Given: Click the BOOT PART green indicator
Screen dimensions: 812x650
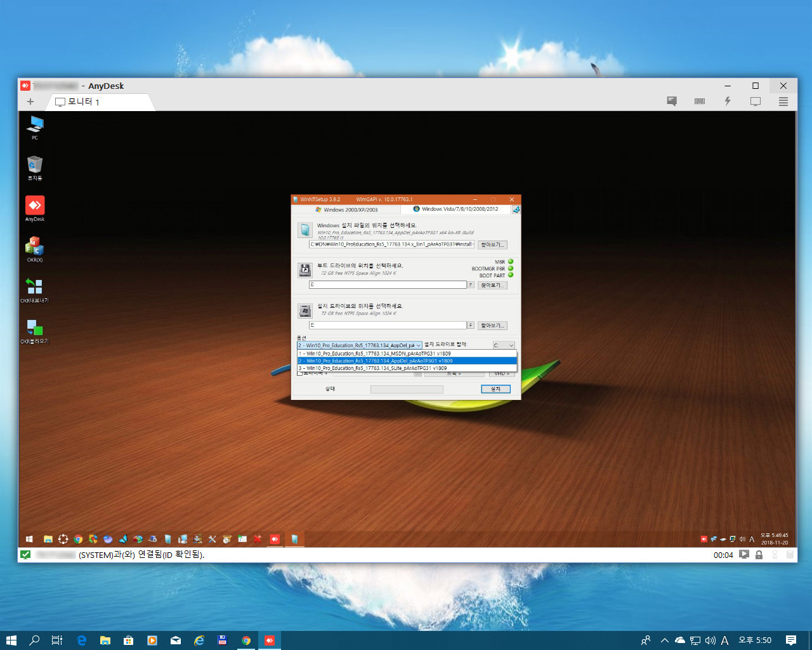Looking at the screenshot, I should (511, 275).
